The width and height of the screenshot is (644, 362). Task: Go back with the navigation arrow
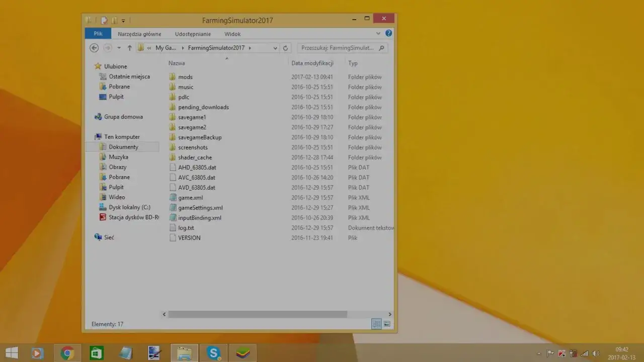(x=94, y=47)
